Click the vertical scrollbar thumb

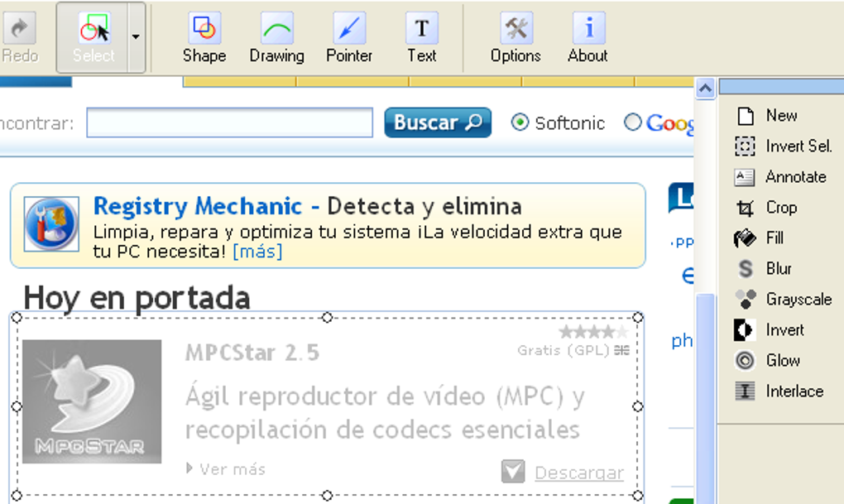click(x=705, y=398)
